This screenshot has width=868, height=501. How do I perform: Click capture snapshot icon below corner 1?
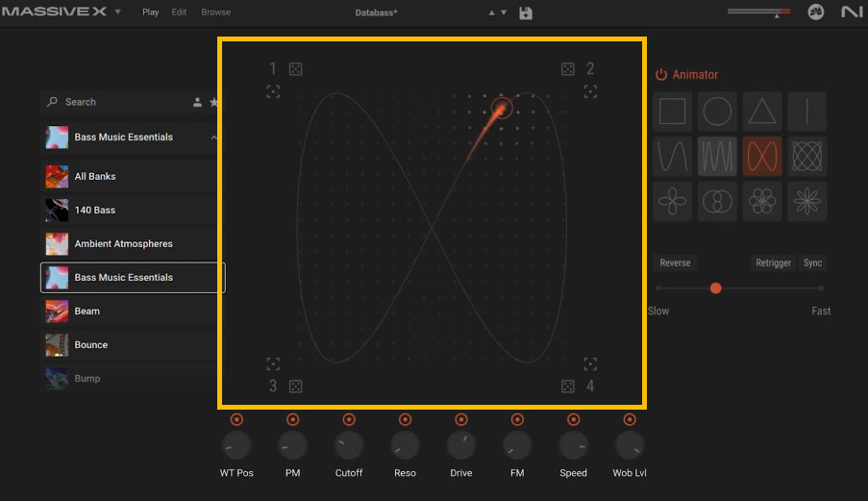tap(273, 91)
